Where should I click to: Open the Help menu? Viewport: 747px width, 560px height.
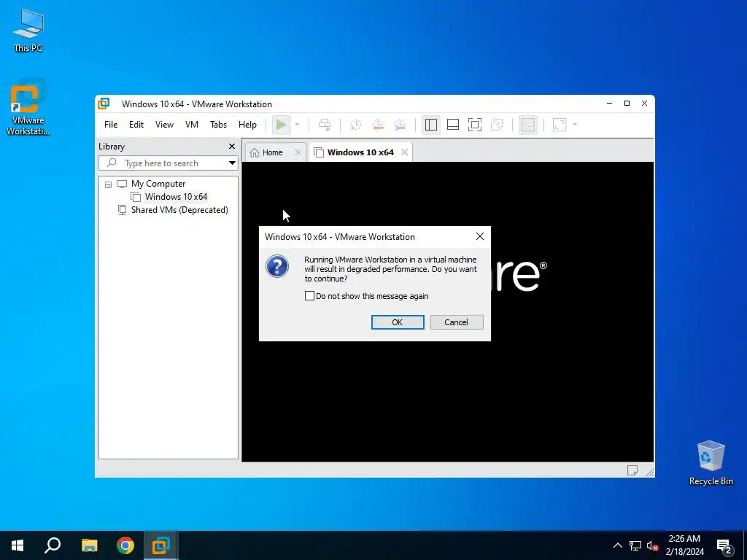[247, 125]
